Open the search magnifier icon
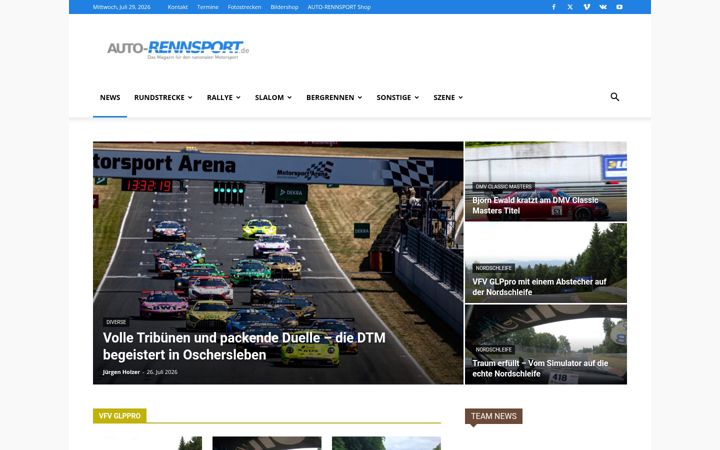Viewport: 720px width, 450px height. (x=615, y=97)
